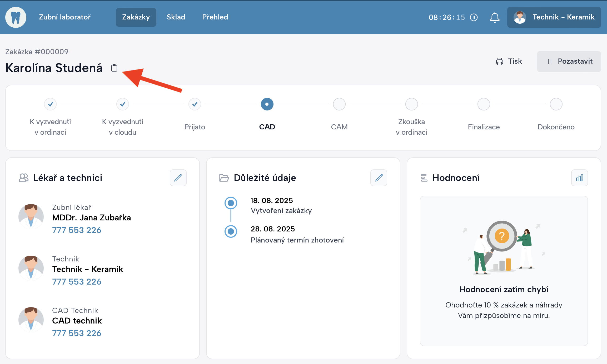Click the Zkouška v ordinaci step
This screenshot has height=364, width=607.
411,104
